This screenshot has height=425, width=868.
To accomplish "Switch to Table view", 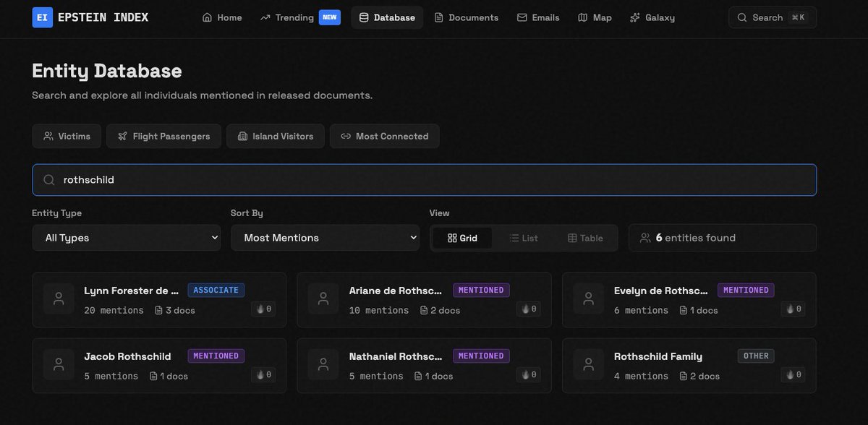I will click(x=585, y=238).
